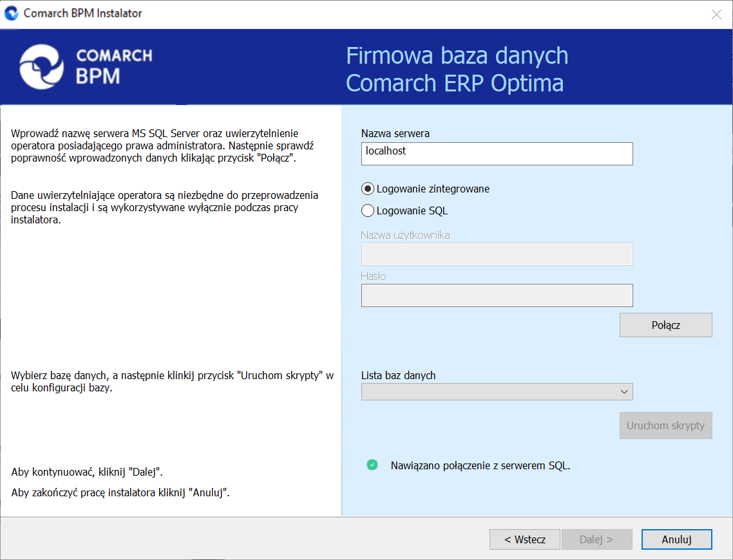This screenshot has height=560, width=733.
Task: Choose the Logowanie SQL radio option
Action: [x=368, y=210]
